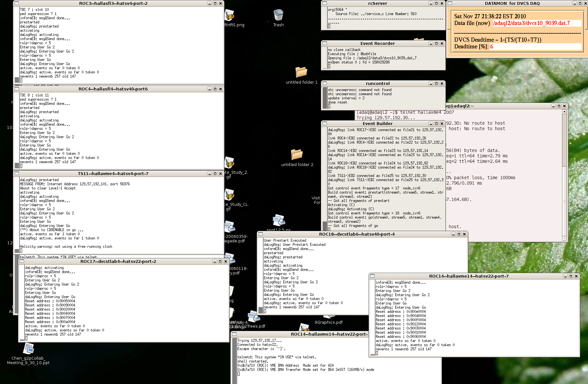The height and width of the screenshot is (384, 588).
Task: Maximize the adaql2 terminal window
Action: [x=559, y=106]
